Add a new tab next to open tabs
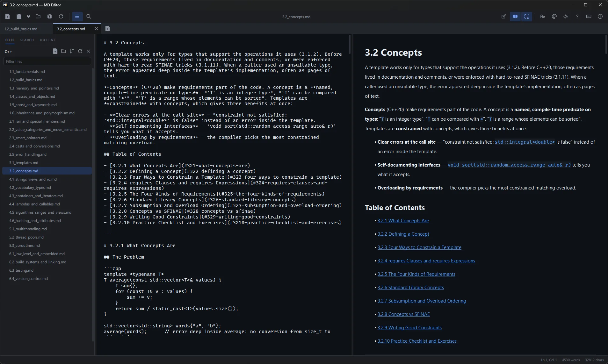Image resolution: width=608 pixels, height=364 pixels. click(x=107, y=29)
